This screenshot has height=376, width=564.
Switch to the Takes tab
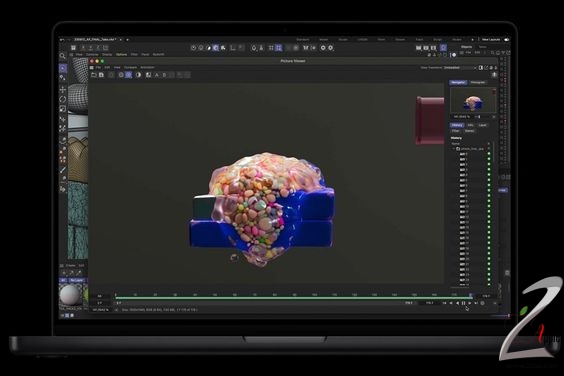tap(483, 47)
